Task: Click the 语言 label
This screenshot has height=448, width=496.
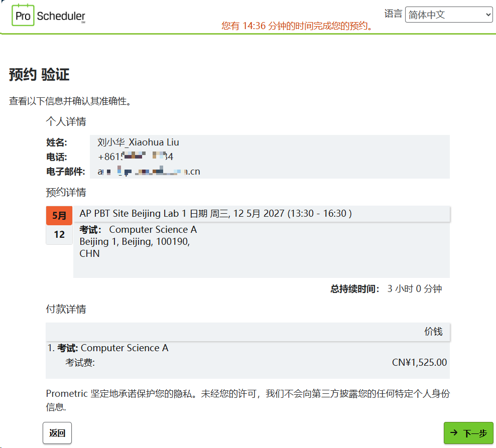Action: 393,14
